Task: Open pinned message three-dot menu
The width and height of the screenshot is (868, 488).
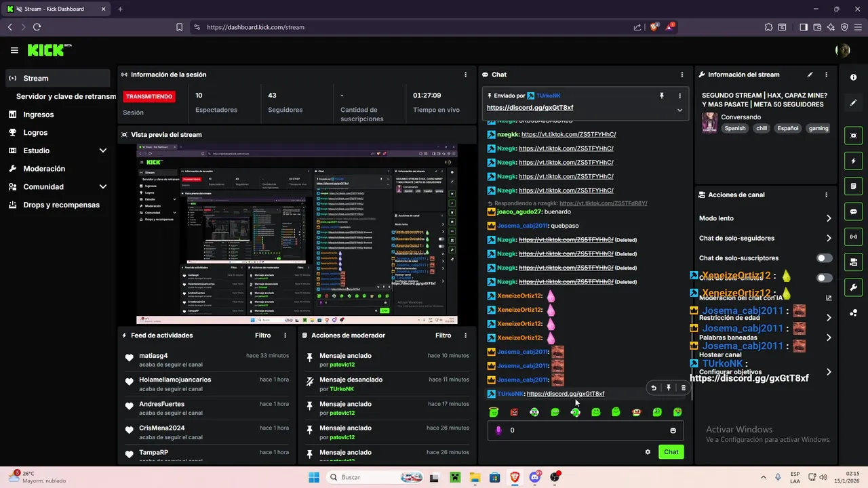Action: (x=680, y=96)
